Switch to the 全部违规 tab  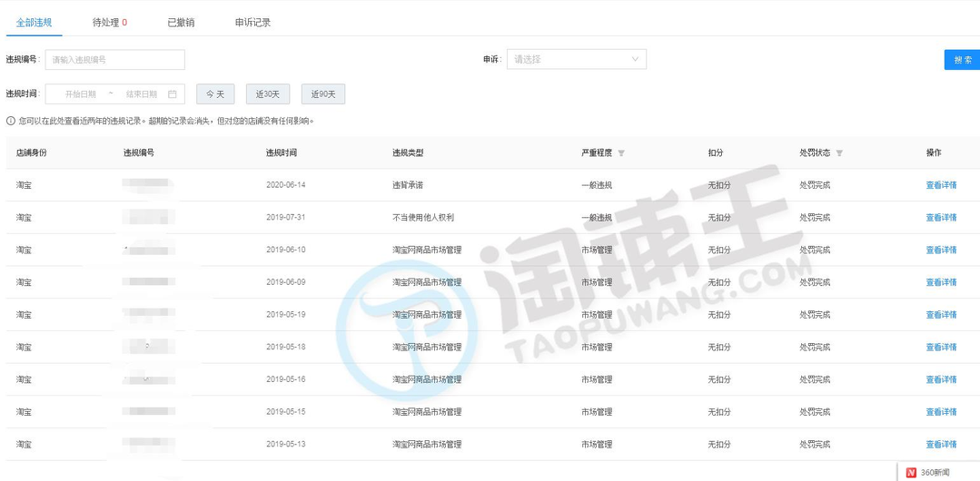[34, 23]
